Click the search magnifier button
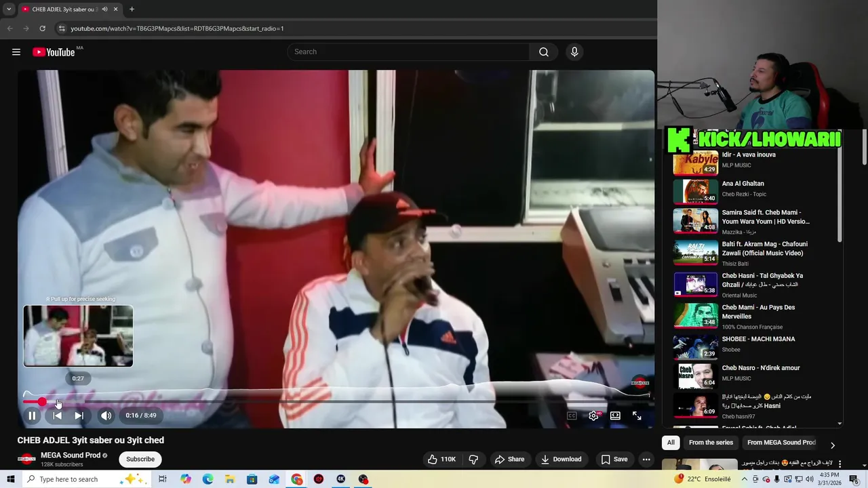Image resolution: width=868 pixels, height=488 pixels. pos(544,52)
